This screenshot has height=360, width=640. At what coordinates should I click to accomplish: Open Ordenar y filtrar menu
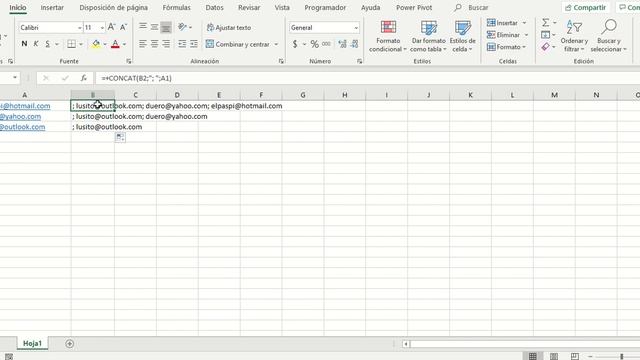click(x=574, y=36)
